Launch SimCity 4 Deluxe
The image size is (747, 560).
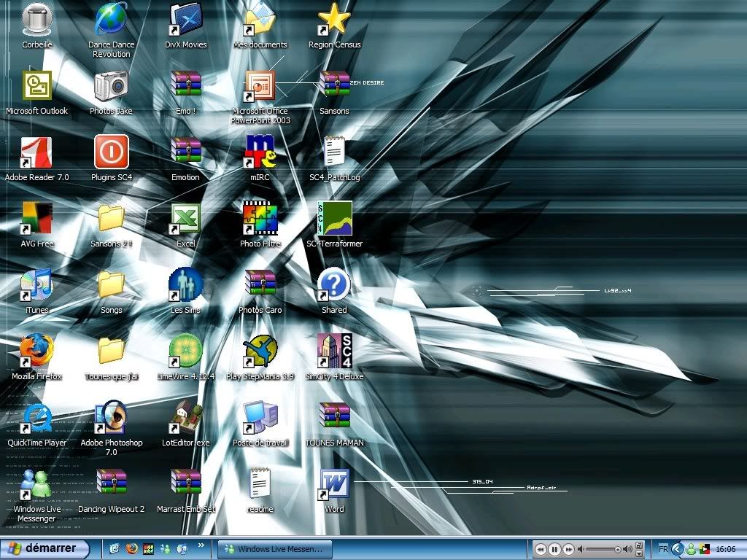tap(334, 357)
